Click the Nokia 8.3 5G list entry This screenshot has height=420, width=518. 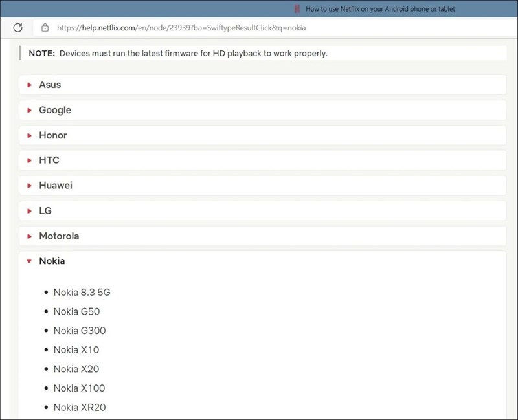tap(82, 293)
